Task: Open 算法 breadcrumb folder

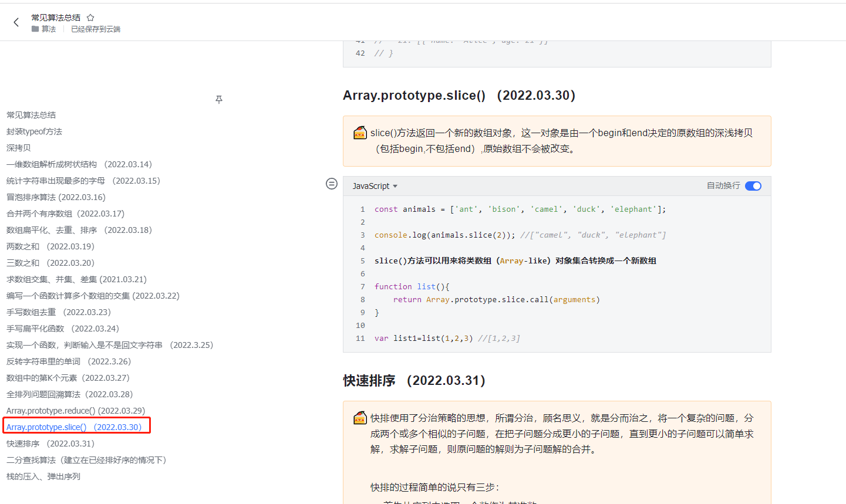Action: [44, 29]
